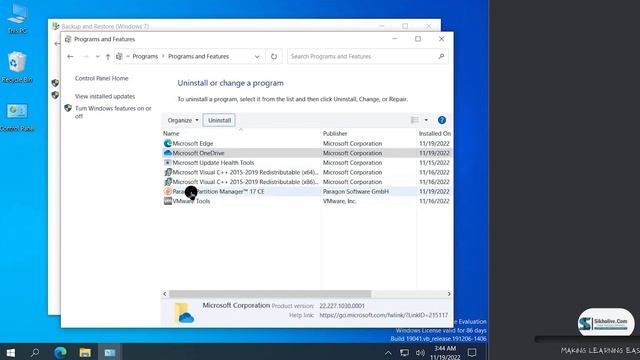640x360 pixels.
Task: Sort by the Publisher column header
Action: pos(335,133)
